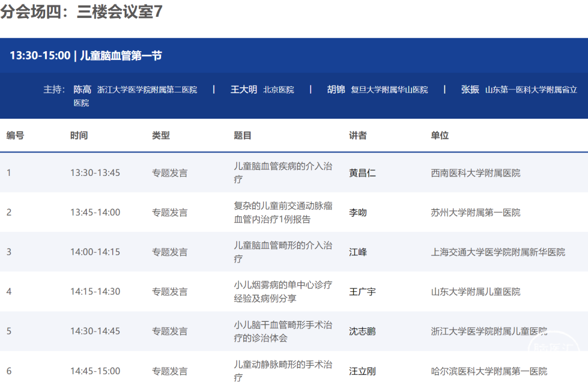Click host name 王大明

243,89
